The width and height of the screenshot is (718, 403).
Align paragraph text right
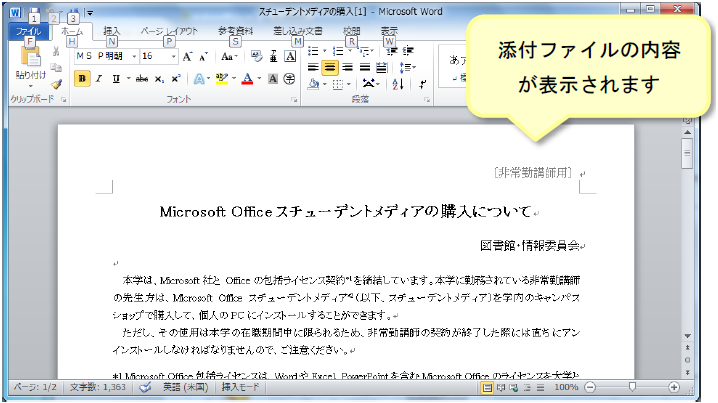(348, 67)
